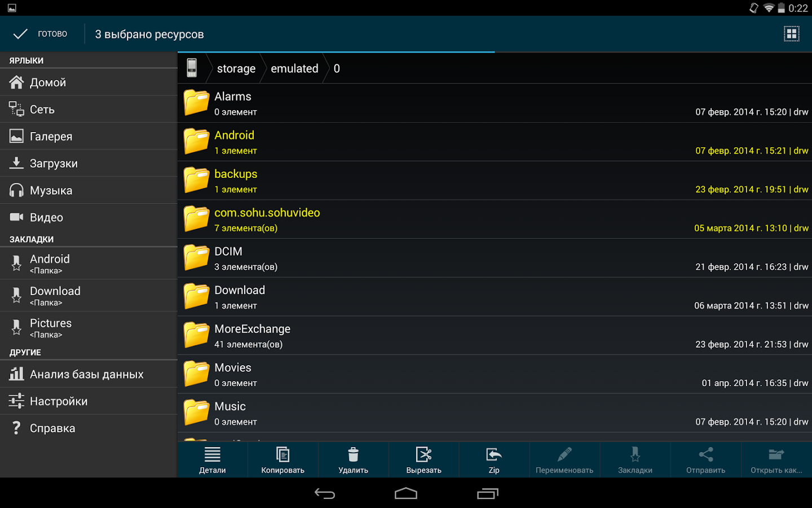Open Справка help
The image size is (812, 508).
[89, 428]
